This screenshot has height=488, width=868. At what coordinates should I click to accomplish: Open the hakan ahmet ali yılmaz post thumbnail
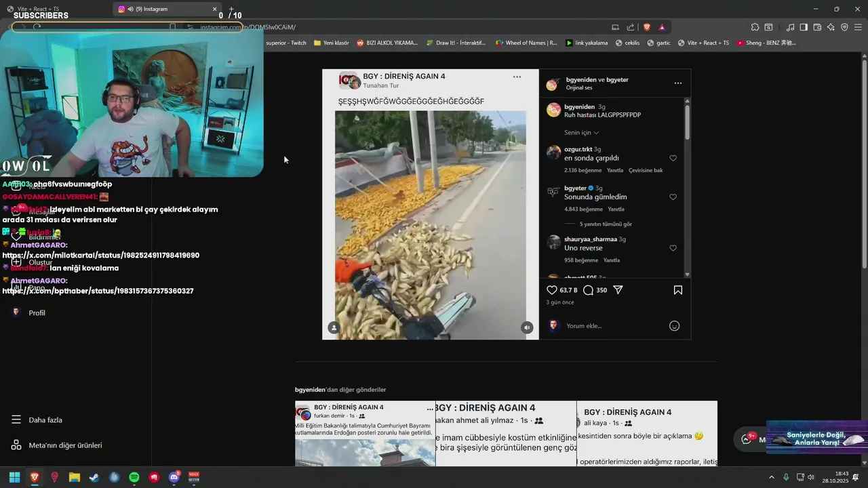click(506, 434)
